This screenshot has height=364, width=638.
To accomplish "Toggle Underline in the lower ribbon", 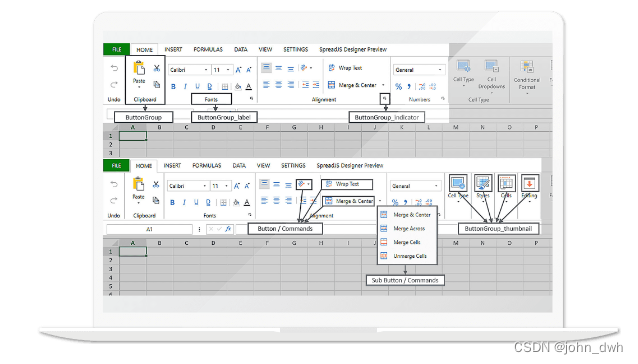I will (196, 202).
